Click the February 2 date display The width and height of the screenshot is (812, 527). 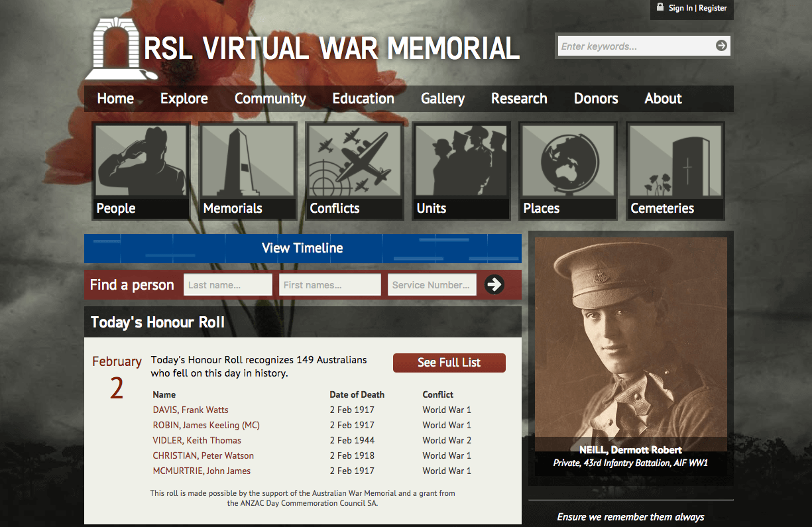(x=117, y=378)
